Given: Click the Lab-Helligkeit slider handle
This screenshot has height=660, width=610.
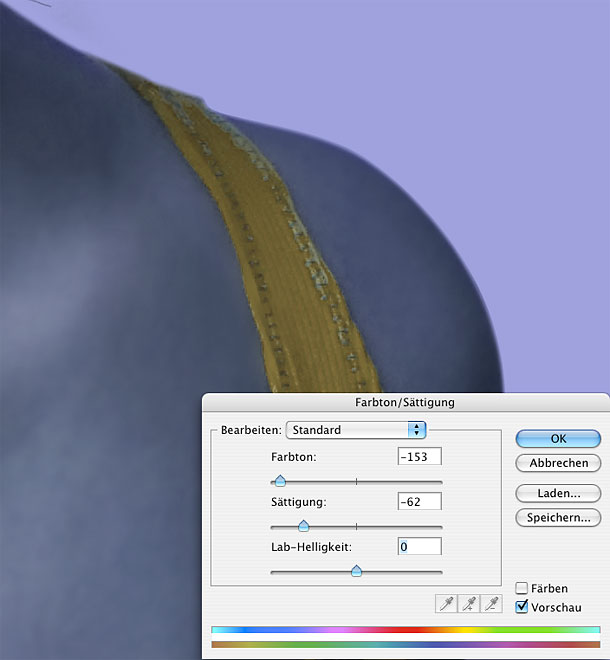Looking at the screenshot, I should [357, 571].
